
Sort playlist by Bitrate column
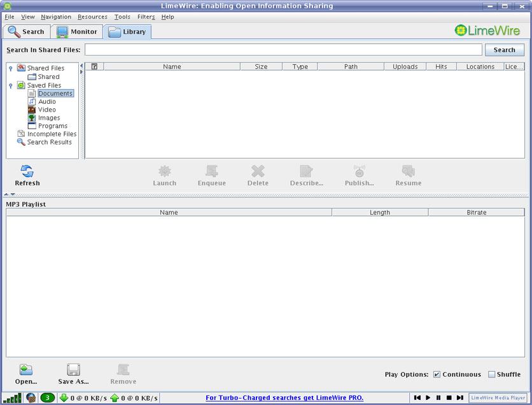[x=477, y=213]
